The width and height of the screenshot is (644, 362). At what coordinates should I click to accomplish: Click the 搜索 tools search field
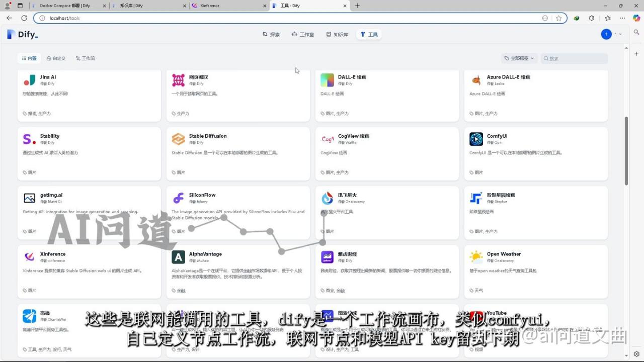point(574,58)
